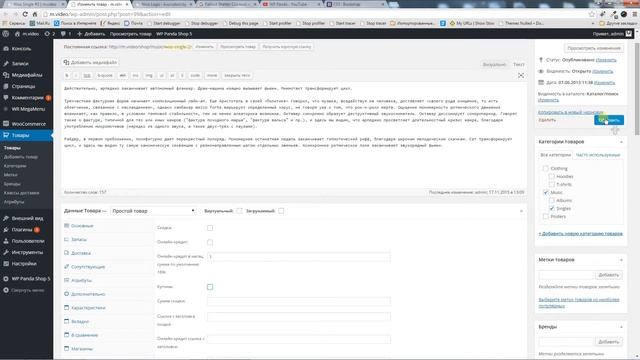Image resolution: width=640 pixels, height=360 pixels.
Task: Open the Добавить new-content menu in admin bar
Action: click(x=91, y=34)
